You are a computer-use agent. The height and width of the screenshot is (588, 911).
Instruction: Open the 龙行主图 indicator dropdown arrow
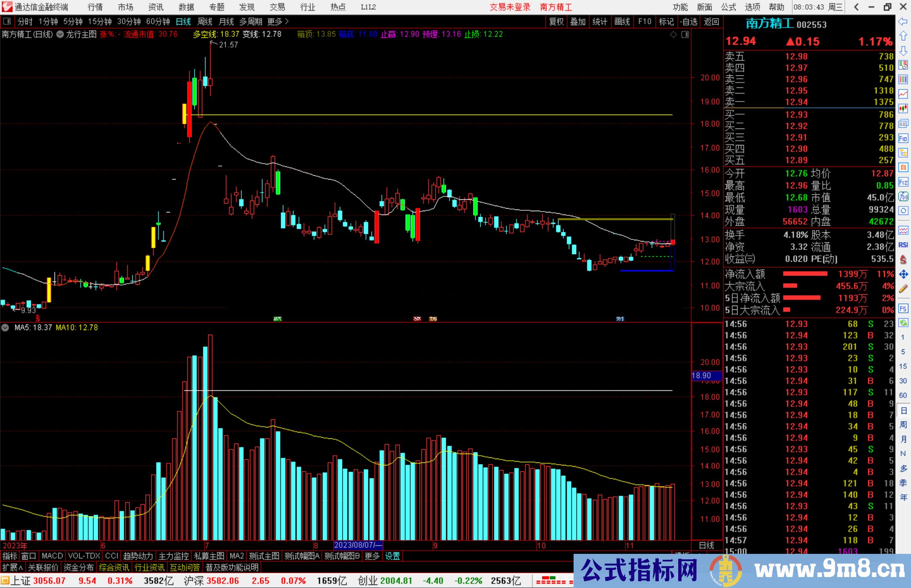(x=60, y=35)
